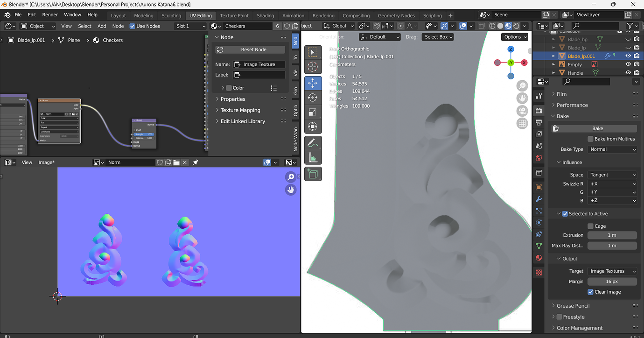The height and width of the screenshot is (338, 644).
Task: Switch to Texture Paint workspace tab
Action: pos(234,15)
